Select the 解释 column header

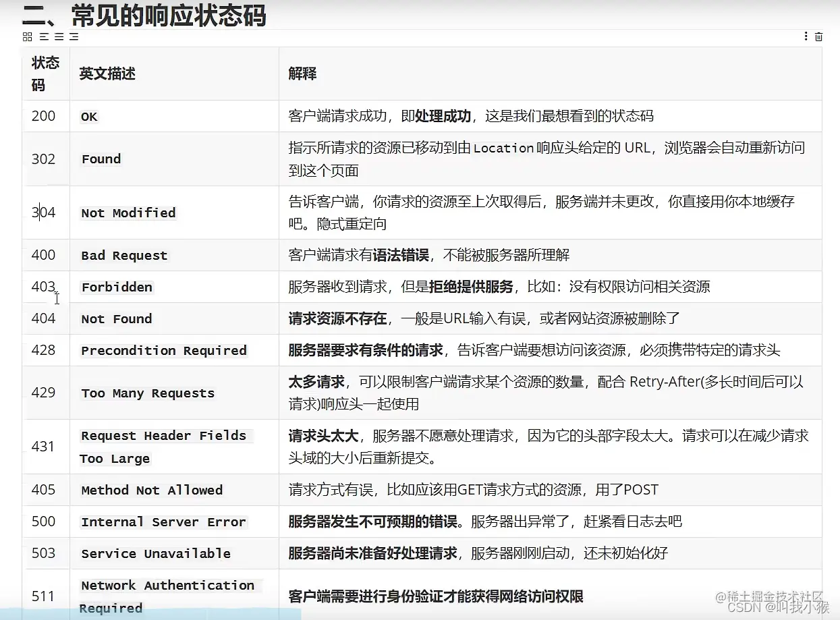[x=303, y=74]
